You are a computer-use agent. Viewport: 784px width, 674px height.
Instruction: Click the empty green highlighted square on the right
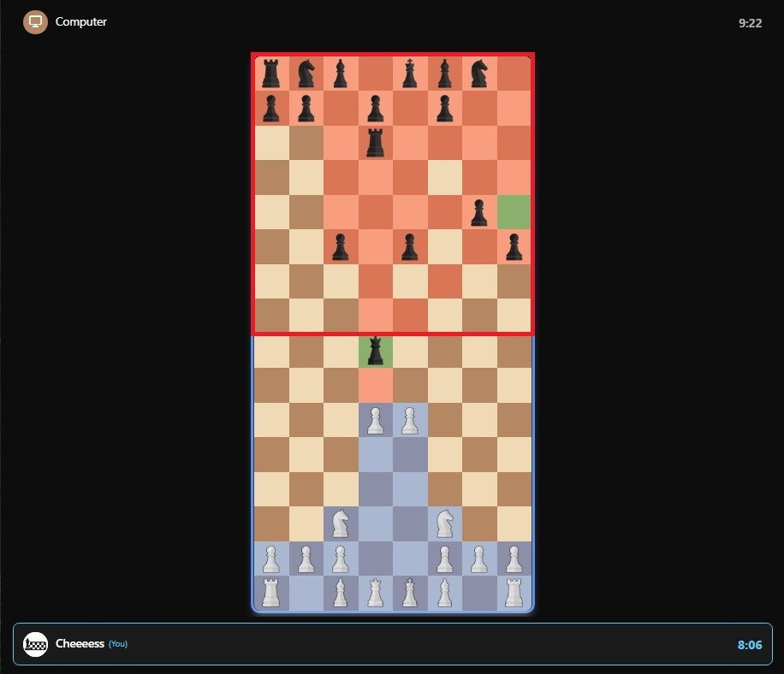(512, 212)
